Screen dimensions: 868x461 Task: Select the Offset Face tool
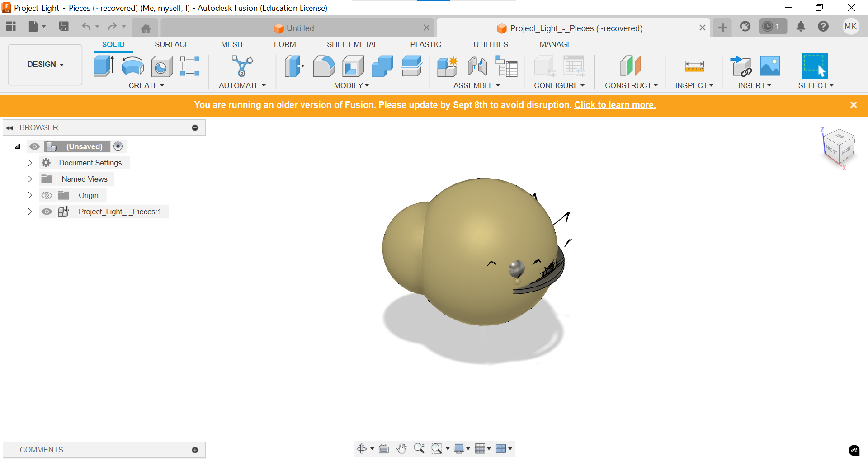[412, 66]
